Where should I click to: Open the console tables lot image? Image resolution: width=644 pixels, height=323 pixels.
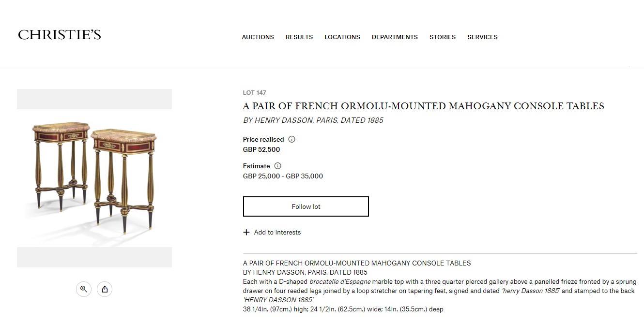tap(94, 177)
